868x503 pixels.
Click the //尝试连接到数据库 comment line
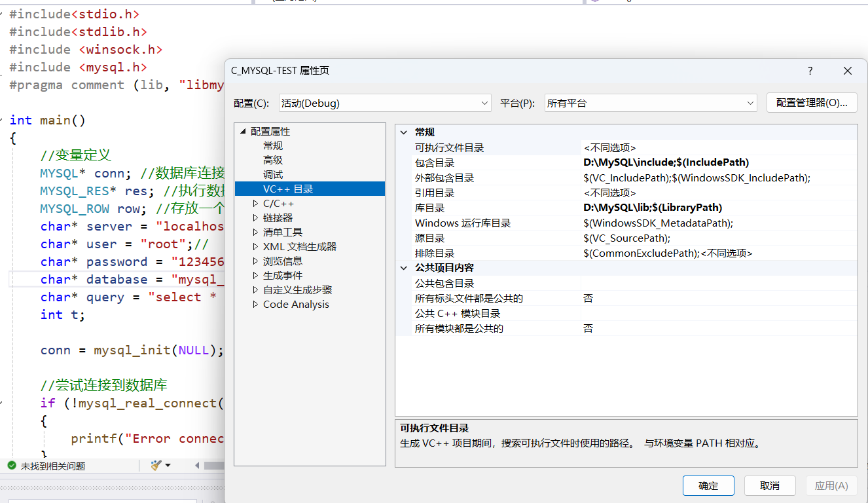click(103, 385)
